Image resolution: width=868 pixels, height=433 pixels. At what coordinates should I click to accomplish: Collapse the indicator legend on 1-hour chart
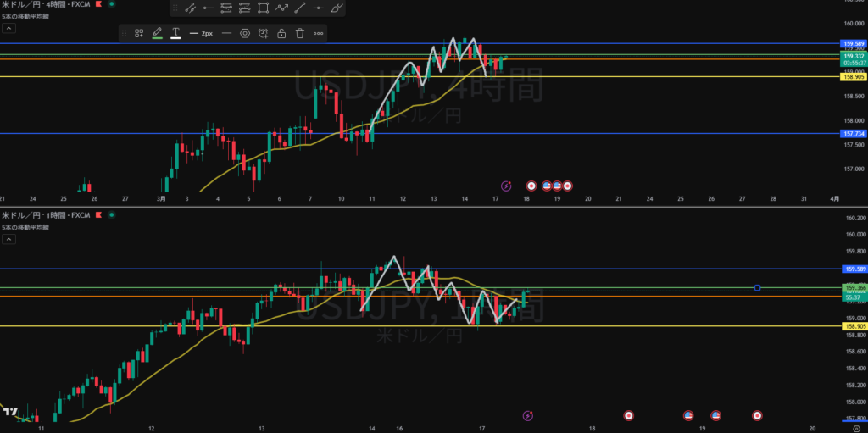click(8, 240)
